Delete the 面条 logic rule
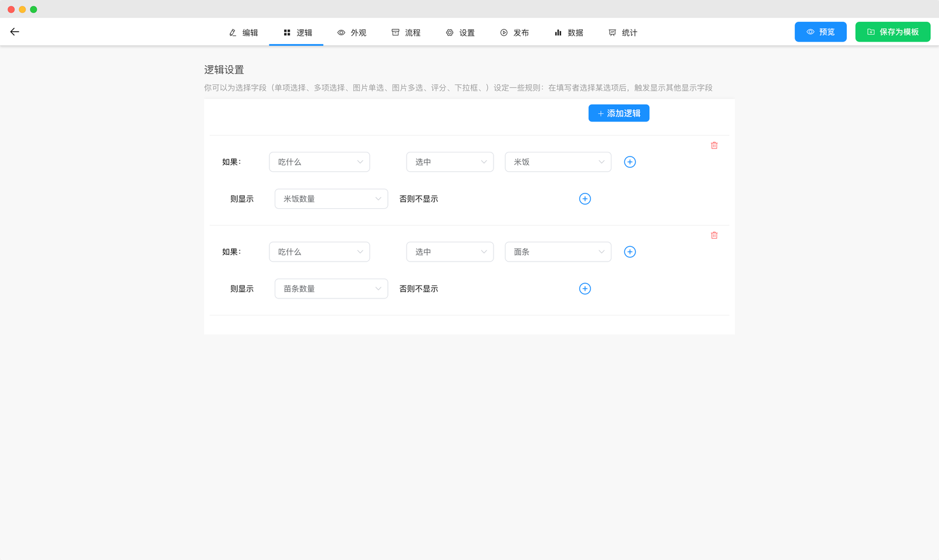 pyautogui.click(x=714, y=235)
